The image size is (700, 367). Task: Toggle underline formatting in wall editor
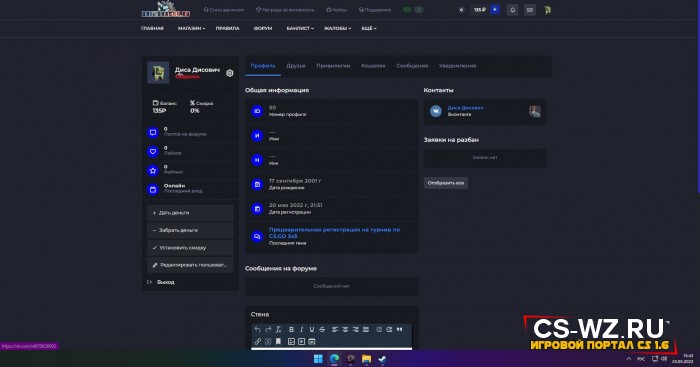pyautogui.click(x=312, y=329)
